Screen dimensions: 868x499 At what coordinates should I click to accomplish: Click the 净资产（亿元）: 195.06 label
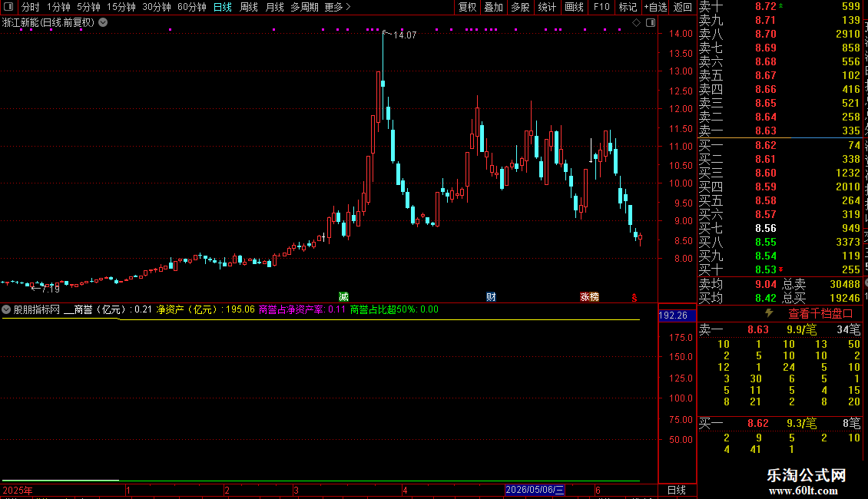tap(205, 310)
